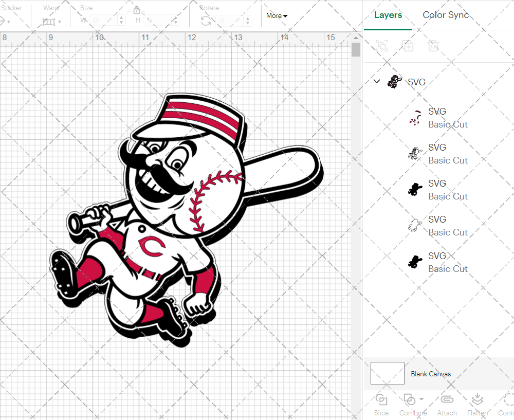Click the vertical canvas scrollbar thumb
The width and height of the screenshot is (514, 420).
[x=356, y=50]
